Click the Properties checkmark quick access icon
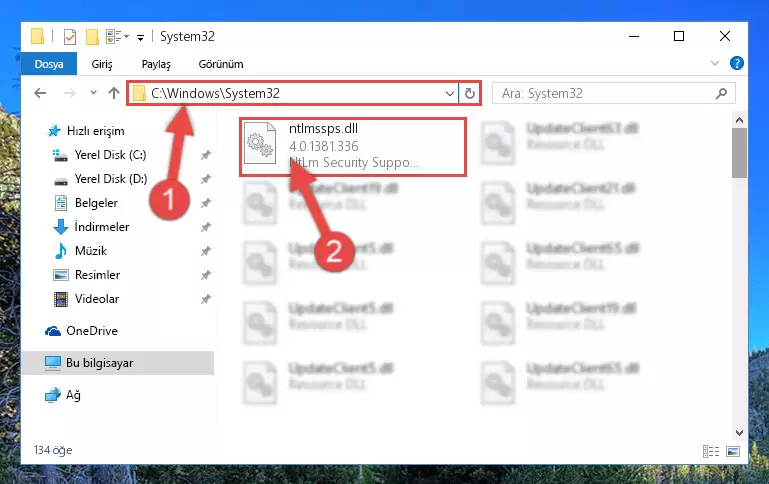769x484 pixels. tap(70, 37)
